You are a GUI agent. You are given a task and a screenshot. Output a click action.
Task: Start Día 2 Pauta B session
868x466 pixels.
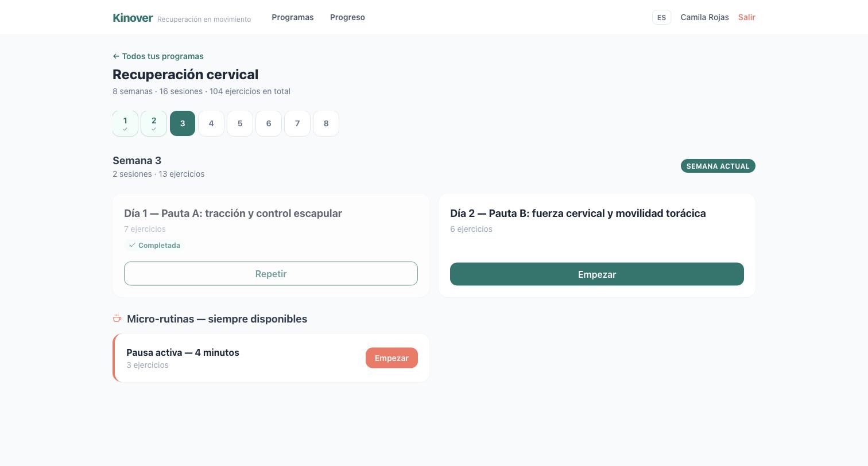597,274
